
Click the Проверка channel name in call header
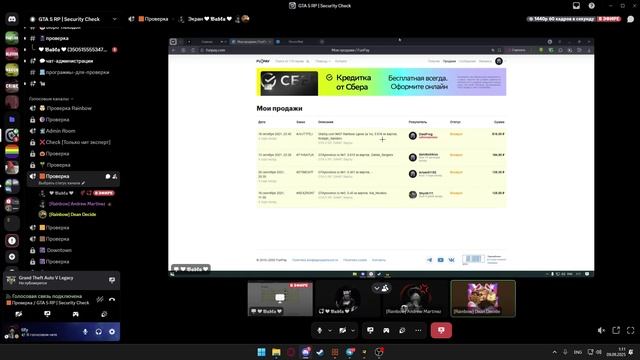[x=156, y=19]
